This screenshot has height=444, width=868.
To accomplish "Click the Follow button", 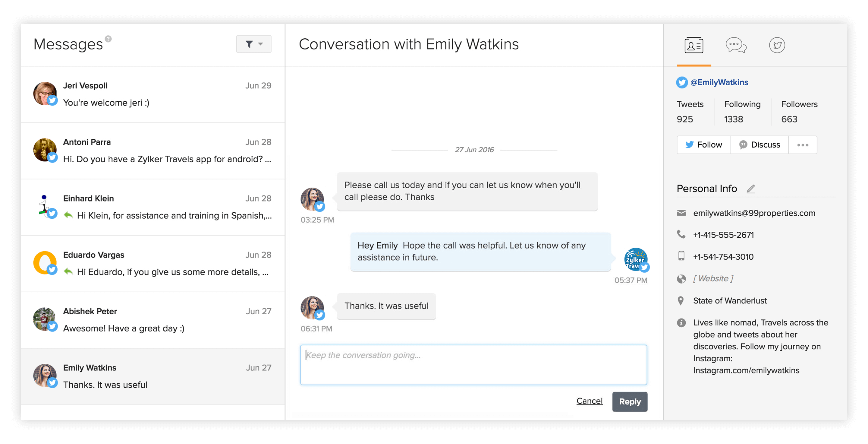I will [x=703, y=145].
